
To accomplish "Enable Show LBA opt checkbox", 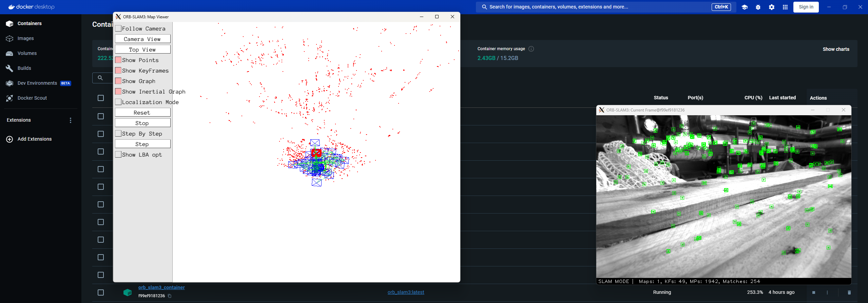I will tap(118, 155).
